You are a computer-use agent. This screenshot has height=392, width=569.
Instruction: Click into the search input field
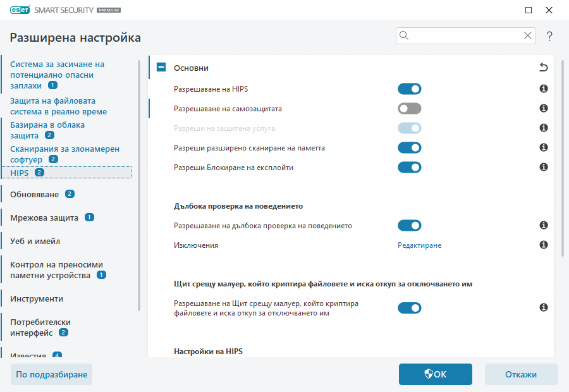tap(466, 35)
